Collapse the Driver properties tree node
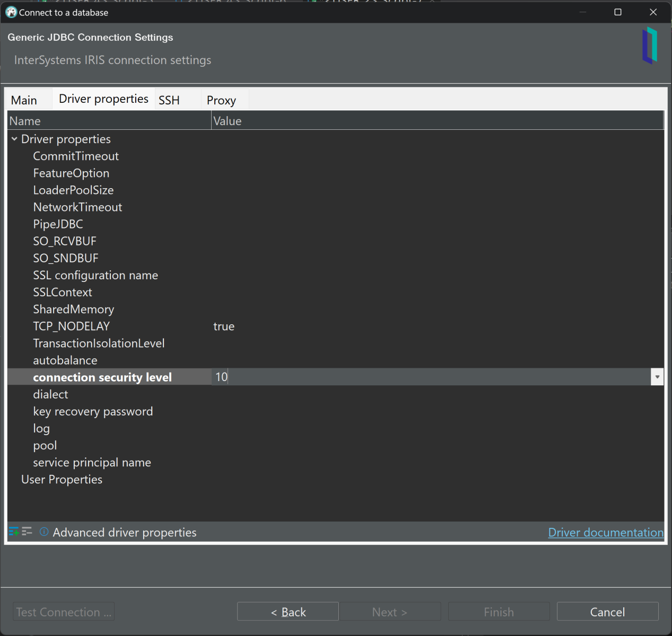This screenshot has width=672, height=636. tap(14, 139)
